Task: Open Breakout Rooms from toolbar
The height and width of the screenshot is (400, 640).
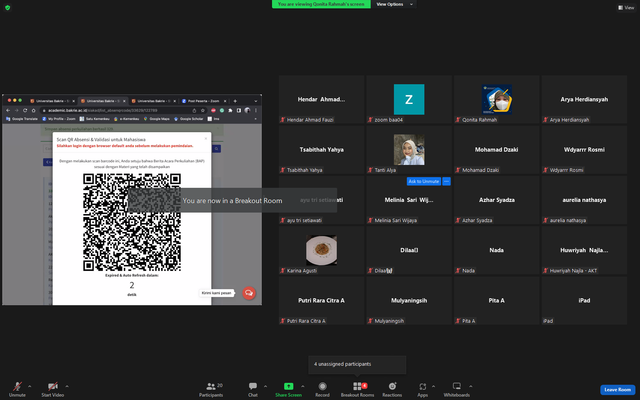Action: (x=358, y=389)
